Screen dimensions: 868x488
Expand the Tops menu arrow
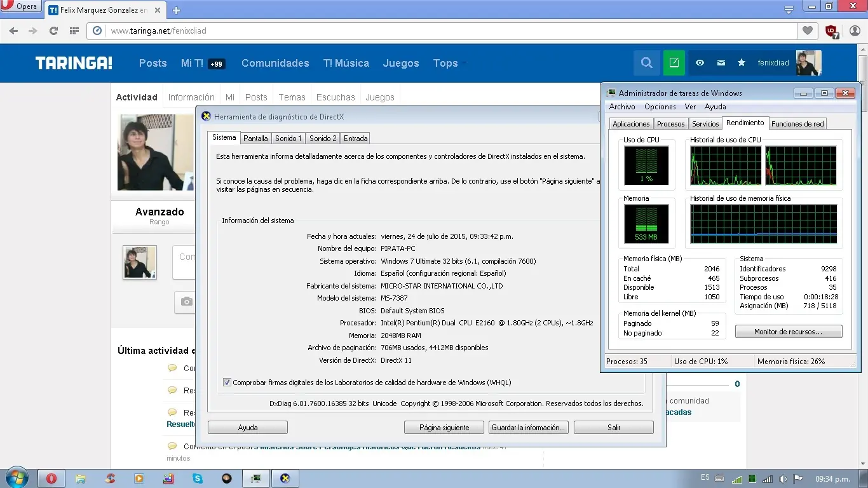pyautogui.click(x=464, y=63)
